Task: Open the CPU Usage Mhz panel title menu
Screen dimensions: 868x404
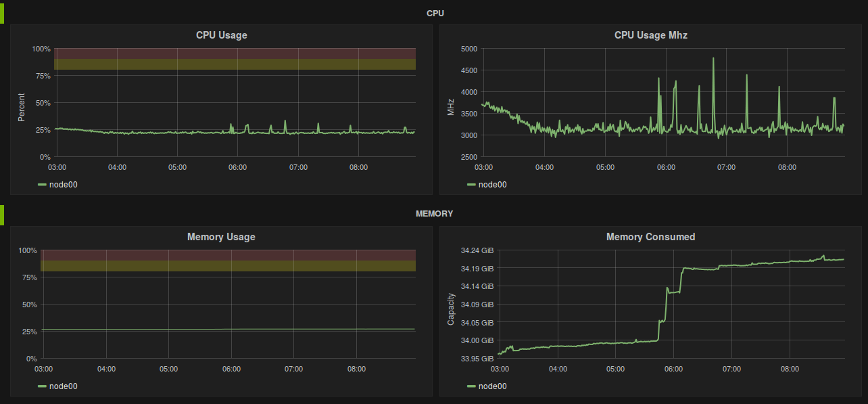Action: click(x=650, y=35)
